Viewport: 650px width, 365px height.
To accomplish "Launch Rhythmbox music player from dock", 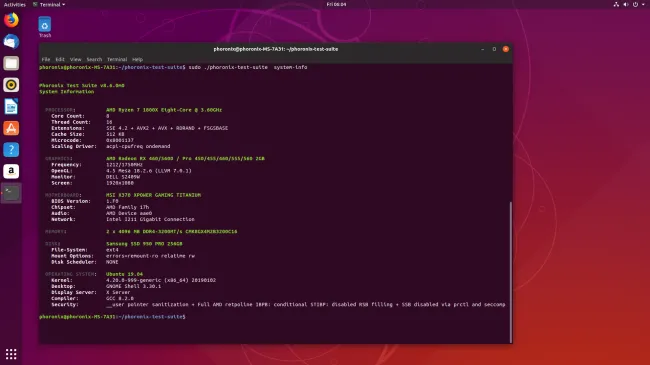I will [x=11, y=85].
